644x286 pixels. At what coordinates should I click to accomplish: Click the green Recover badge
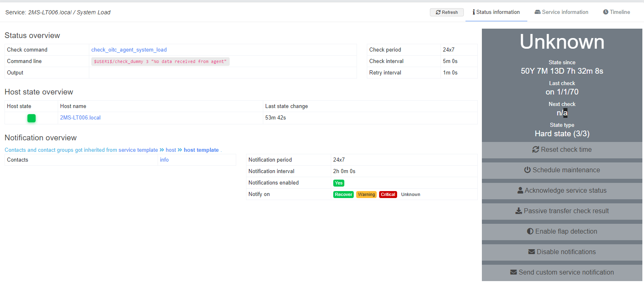343,194
